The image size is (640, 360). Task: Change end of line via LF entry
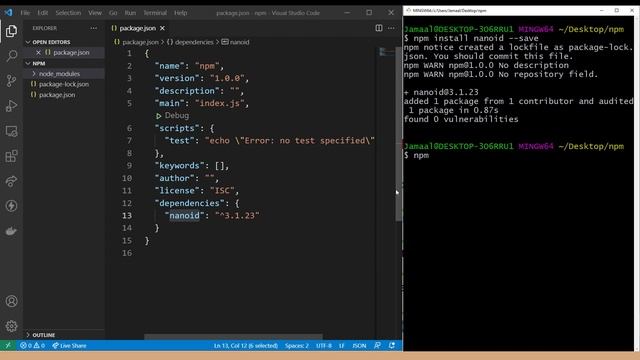[x=342, y=345]
